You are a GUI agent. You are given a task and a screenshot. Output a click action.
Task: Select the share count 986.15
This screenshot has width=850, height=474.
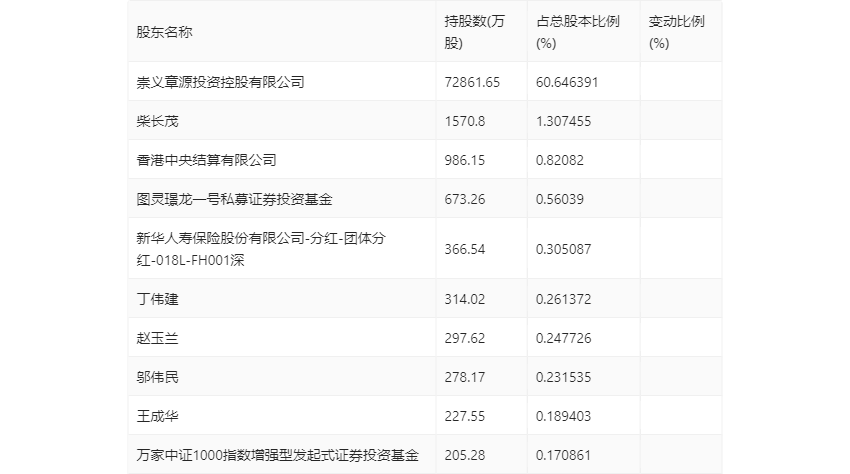click(465, 160)
